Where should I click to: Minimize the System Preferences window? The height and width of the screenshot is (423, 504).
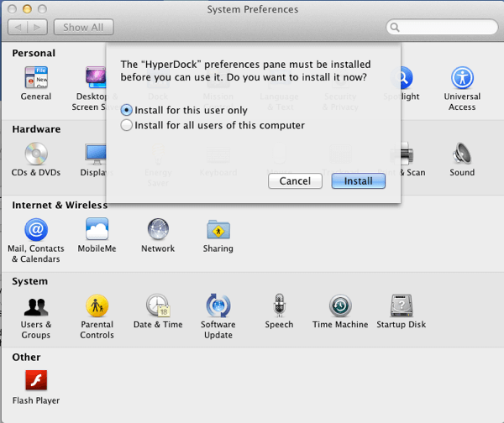pos(27,9)
